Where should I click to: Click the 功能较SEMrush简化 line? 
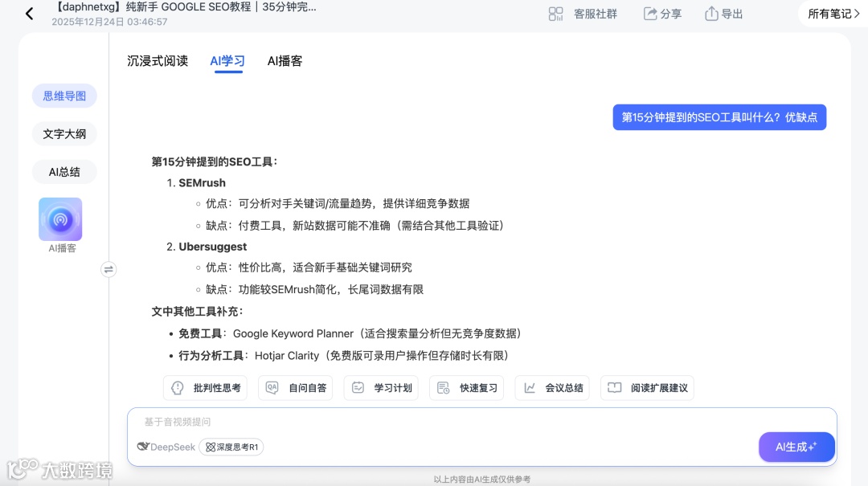coord(314,289)
